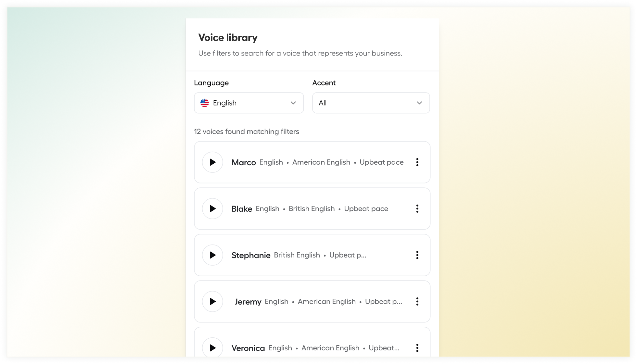Screen dimensions: 637x364
Task: Select the Marco voice card
Action: pyautogui.click(x=312, y=162)
